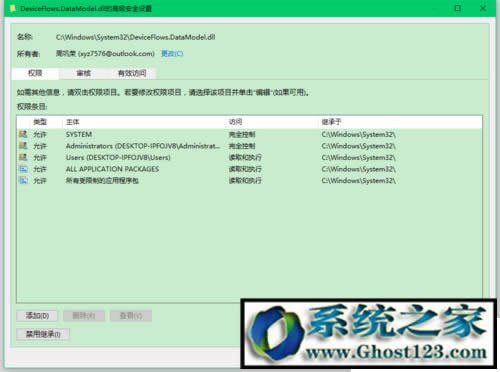This screenshot has width=500, height=372.
Task: Switch to the 权限 tab
Action: point(35,73)
